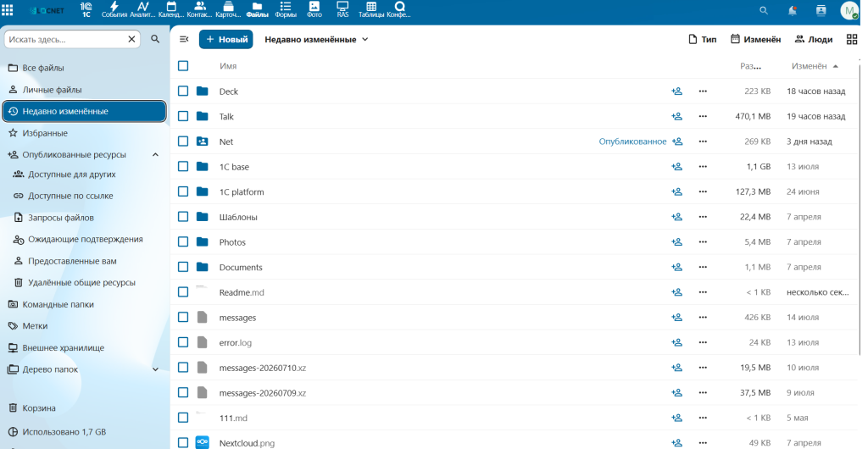Filter files by Тип

tap(702, 39)
